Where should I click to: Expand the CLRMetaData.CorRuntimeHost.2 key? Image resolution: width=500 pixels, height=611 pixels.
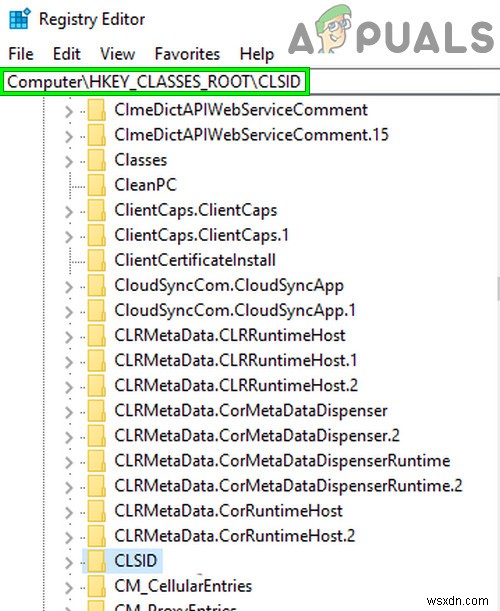point(69,537)
